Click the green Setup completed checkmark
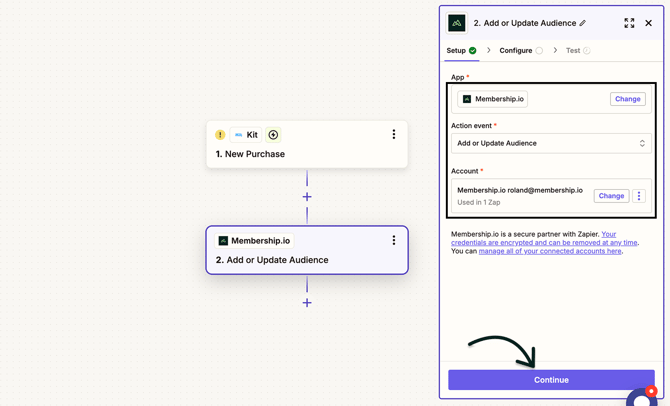 (473, 50)
